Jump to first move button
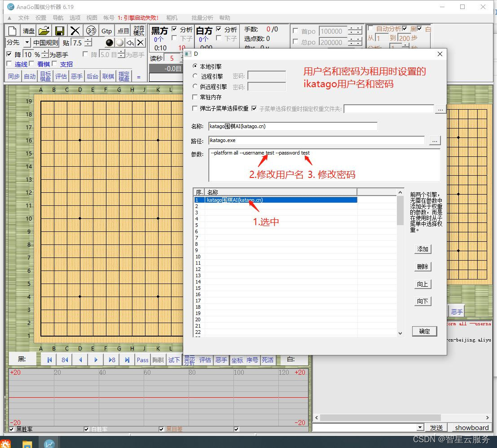 [x=49, y=360]
